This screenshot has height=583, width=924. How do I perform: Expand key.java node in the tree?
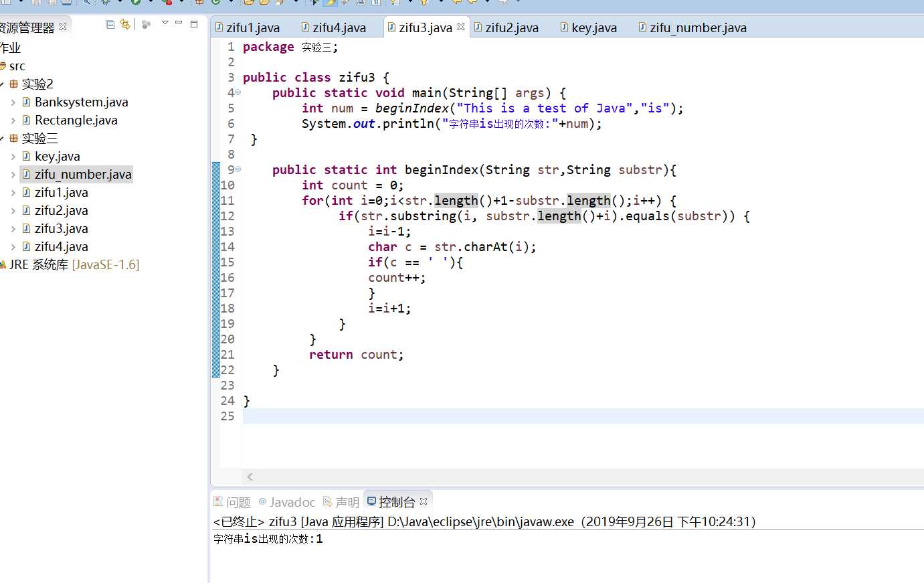(13, 157)
